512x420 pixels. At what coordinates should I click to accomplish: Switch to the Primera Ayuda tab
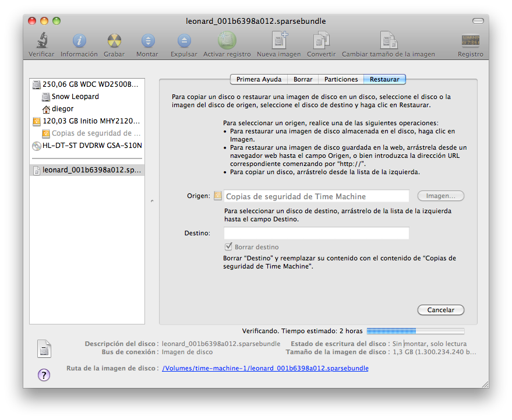tap(259, 79)
